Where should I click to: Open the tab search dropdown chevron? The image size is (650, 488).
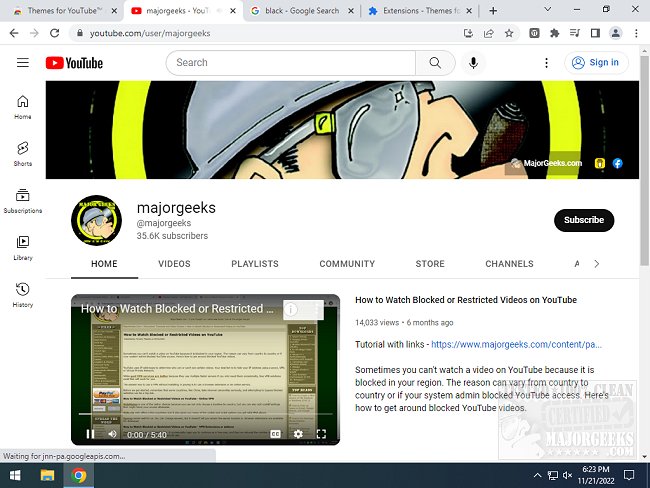click(547, 9)
